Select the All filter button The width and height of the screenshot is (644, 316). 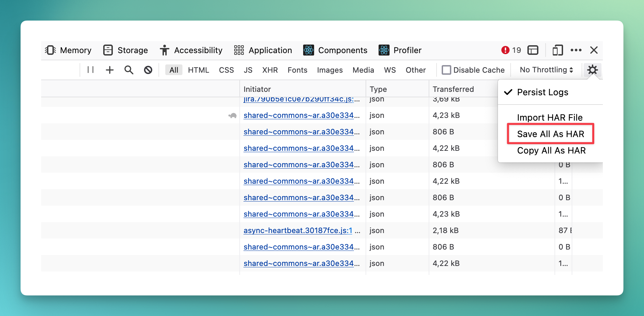point(174,70)
